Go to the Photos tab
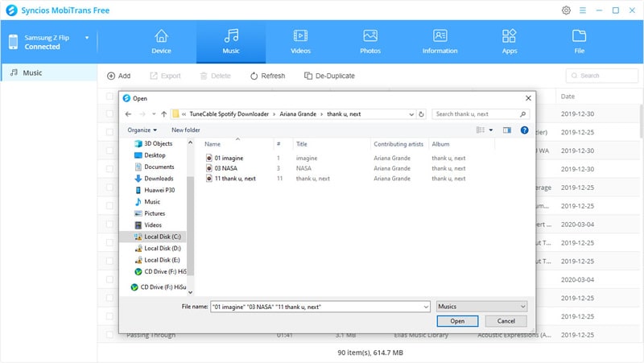 (370, 42)
